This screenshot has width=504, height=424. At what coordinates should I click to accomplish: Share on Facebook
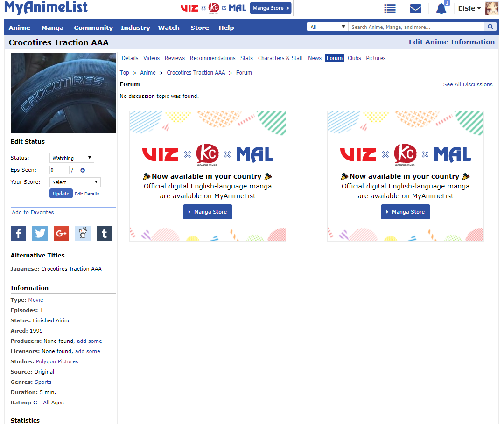pyautogui.click(x=18, y=234)
